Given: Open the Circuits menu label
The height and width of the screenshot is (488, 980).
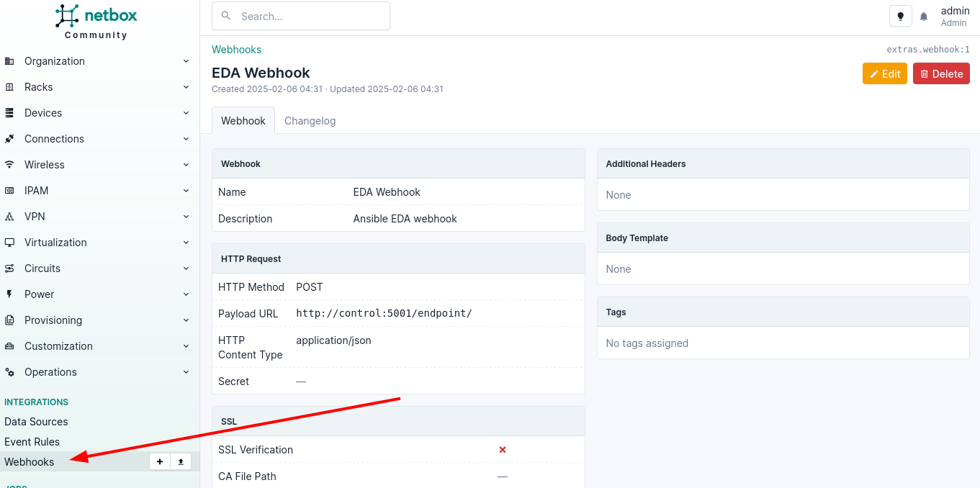Looking at the screenshot, I should coord(42,268).
